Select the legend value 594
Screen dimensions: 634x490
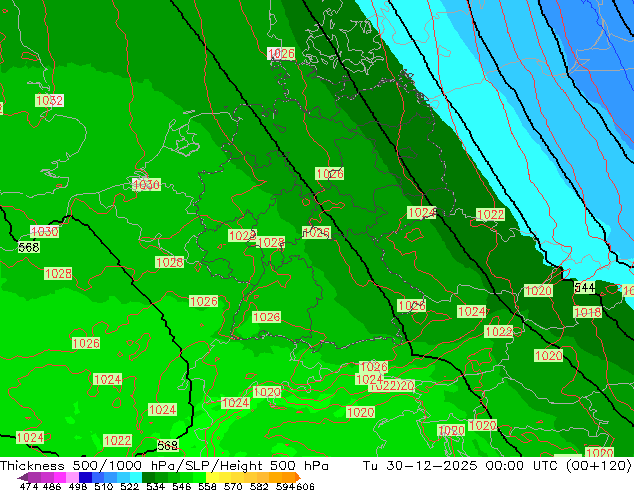pyautogui.click(x=285, y=486)
